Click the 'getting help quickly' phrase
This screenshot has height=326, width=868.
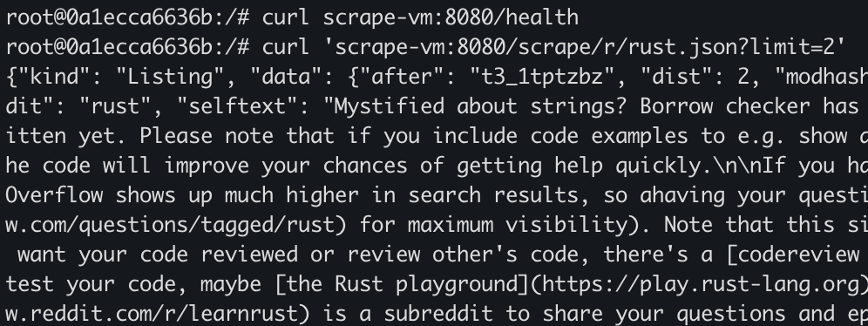click(579, 166)
